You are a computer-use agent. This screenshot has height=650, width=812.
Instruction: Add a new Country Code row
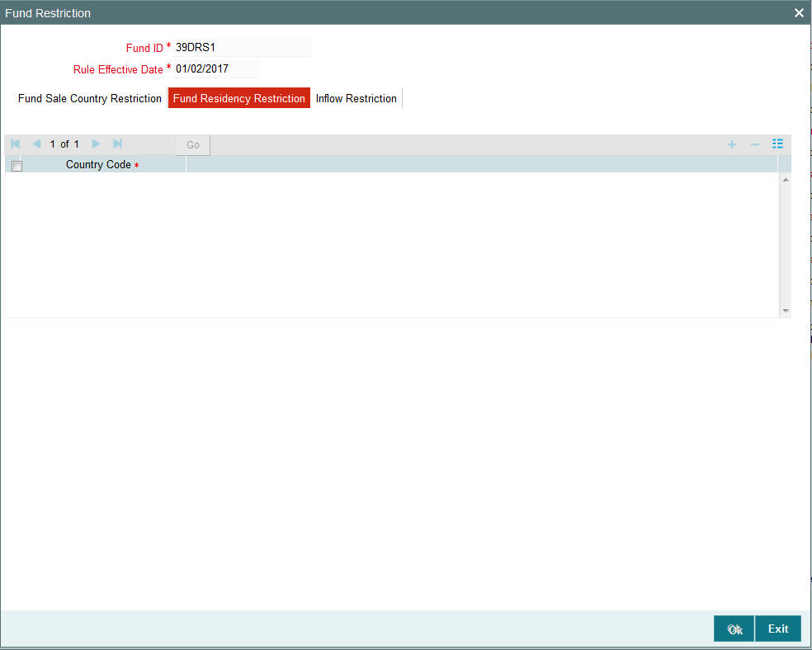[x=732, y=144]
